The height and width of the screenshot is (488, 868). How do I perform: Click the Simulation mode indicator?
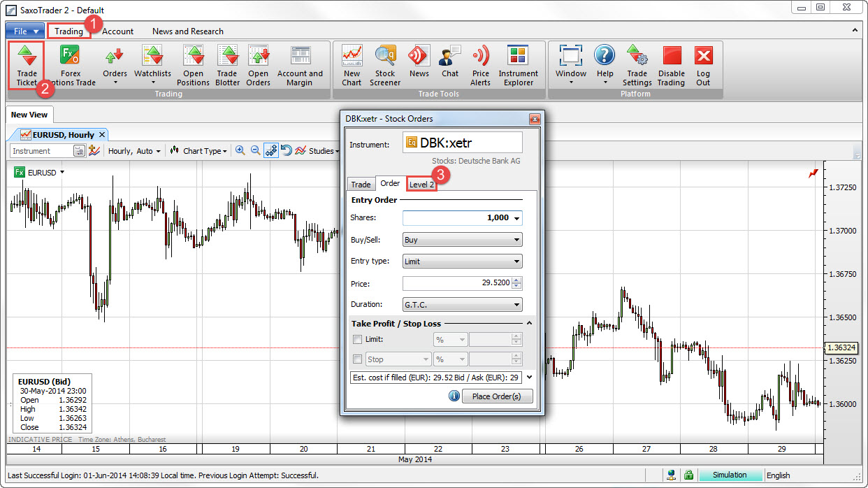tap(730, 475)
